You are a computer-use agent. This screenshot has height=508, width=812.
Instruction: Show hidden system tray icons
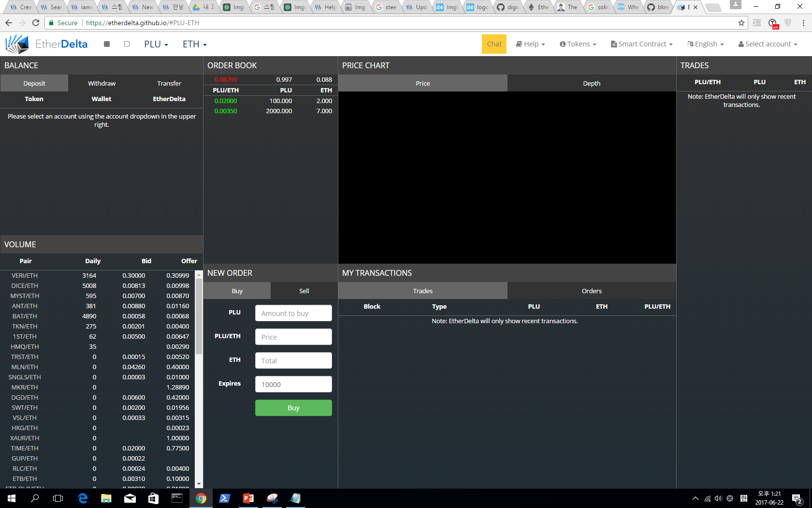pyautogui.click(x=696, y=498)
